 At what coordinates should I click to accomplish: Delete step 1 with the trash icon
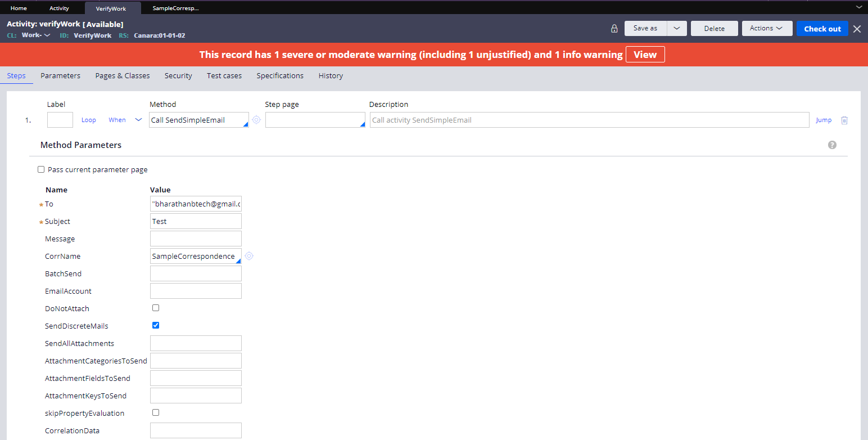844,120
